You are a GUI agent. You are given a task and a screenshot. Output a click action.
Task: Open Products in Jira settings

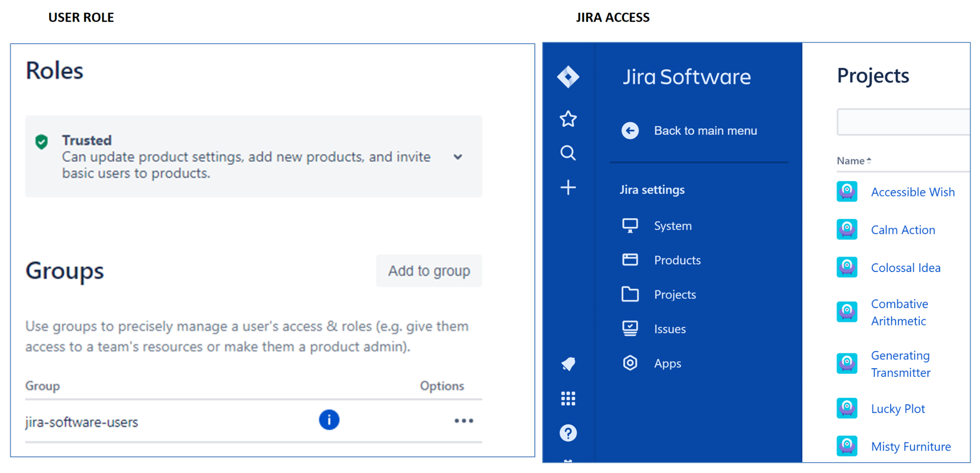point(677,260)
